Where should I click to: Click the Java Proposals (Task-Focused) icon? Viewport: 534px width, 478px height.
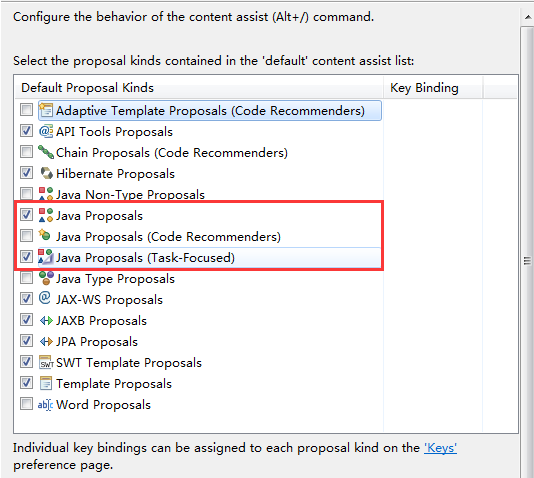[46, 257]
